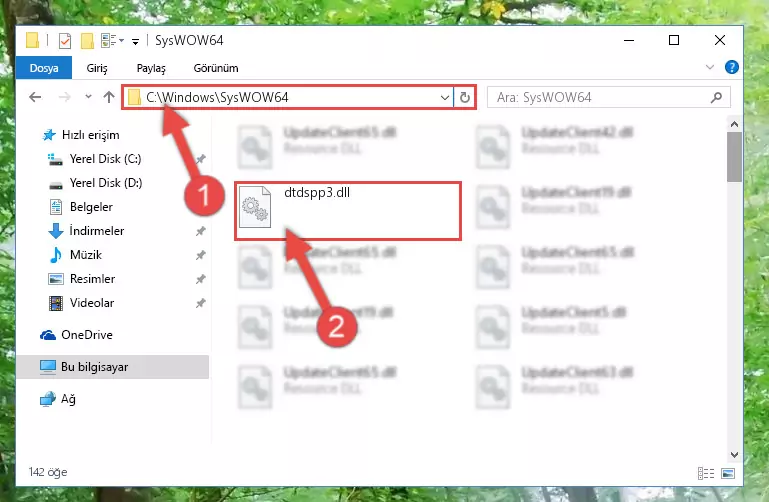
Task: Click the address bar path C:\Windows\SysWOW64
Action: tap(217, 98)
